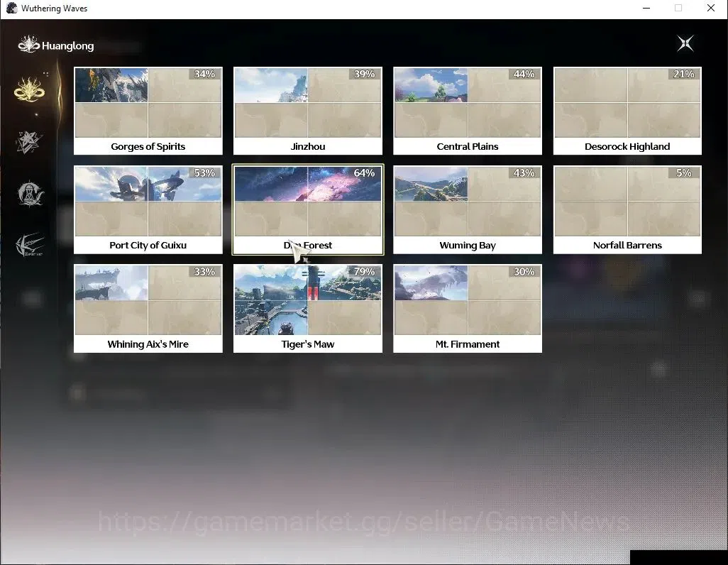Click the Huanglong title text
This screenshot has height=565, width=728.
pyautogui.click(x=68, y=46)
